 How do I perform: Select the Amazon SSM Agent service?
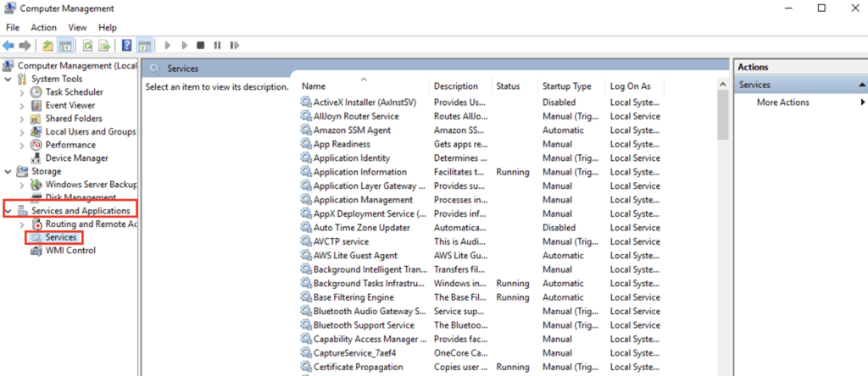tap(352, 130)
